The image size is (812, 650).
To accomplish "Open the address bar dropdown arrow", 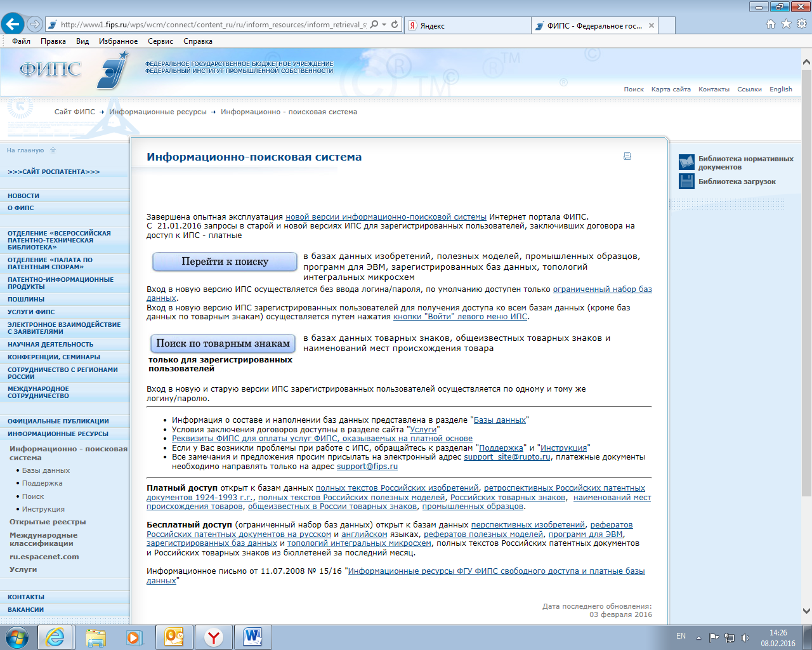I will (384, 25).
